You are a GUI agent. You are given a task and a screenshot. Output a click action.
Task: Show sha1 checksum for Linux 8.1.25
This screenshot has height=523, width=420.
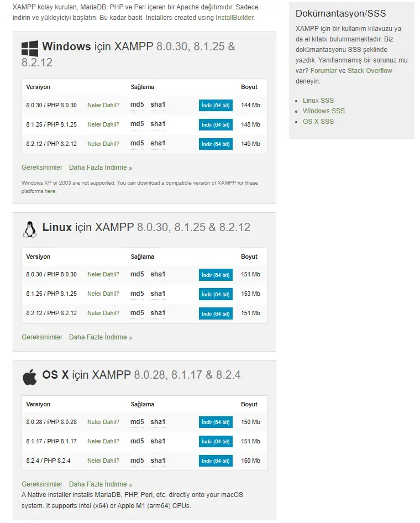pos(158,294)
